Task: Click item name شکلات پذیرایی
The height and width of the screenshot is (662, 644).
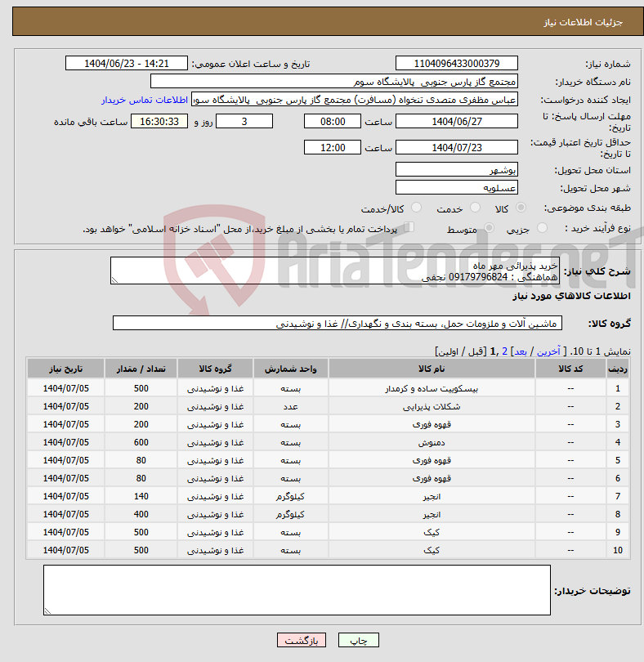Action: tap(432, 406)
